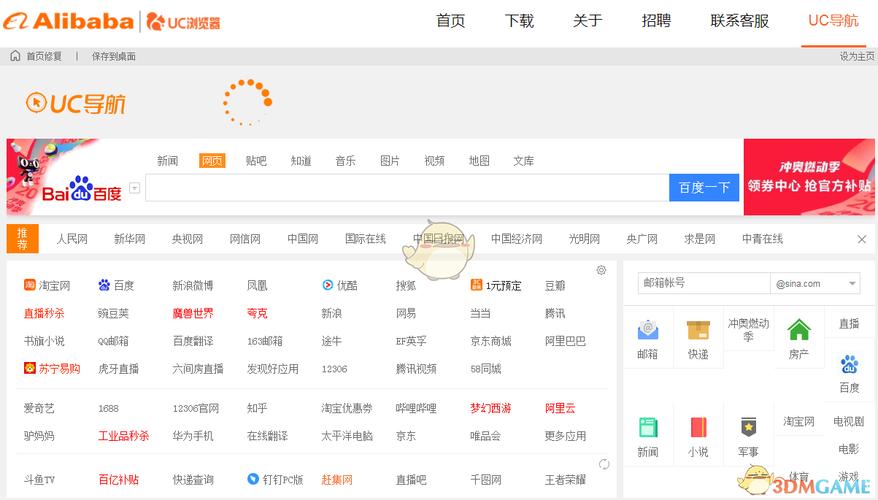The image size is (878, 500).
Task: Open 新浪微博 link
Action: tap(193, 286)
